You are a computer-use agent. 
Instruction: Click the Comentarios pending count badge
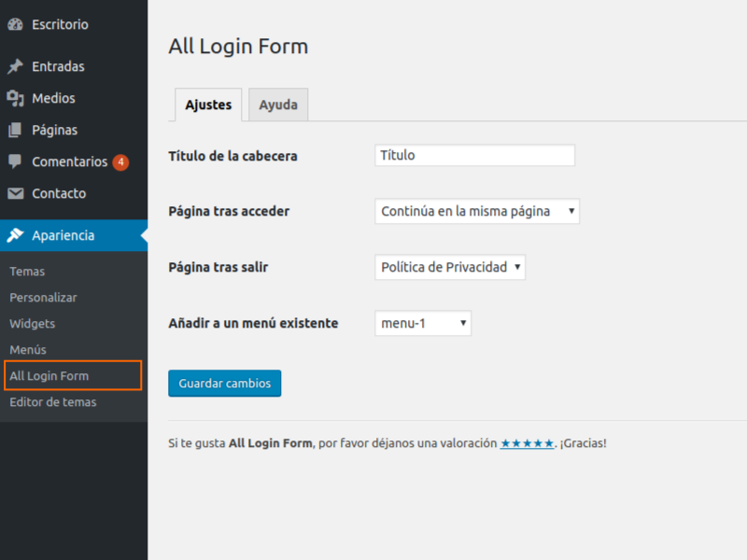(120, 161)
